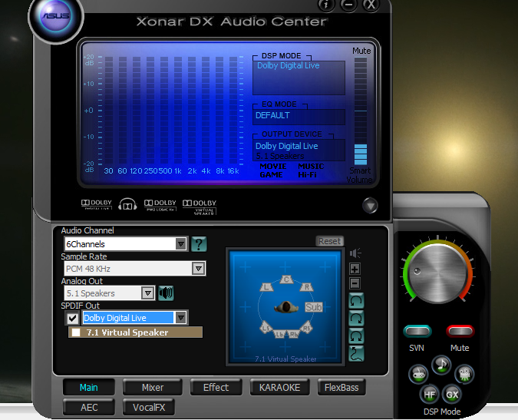Switch to the KARAOKE tab

pos(279,387)
